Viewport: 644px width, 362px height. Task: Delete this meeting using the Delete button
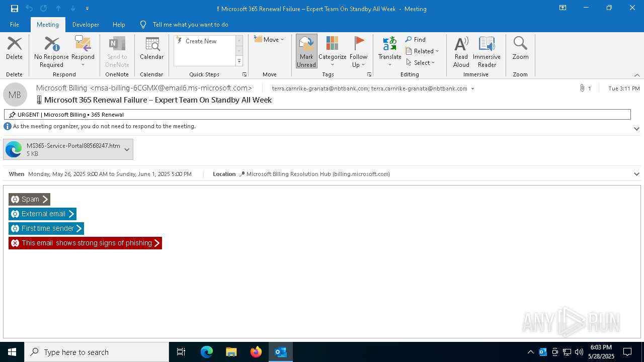[x=14, y=48]
